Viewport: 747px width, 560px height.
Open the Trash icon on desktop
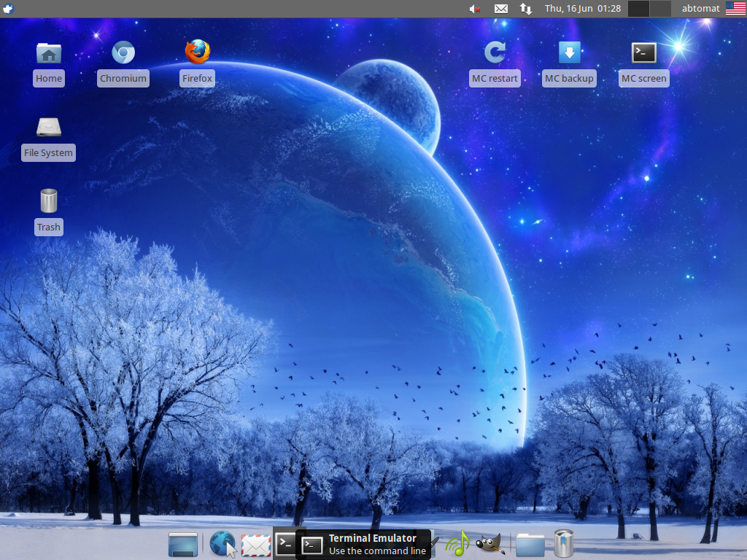49,201
